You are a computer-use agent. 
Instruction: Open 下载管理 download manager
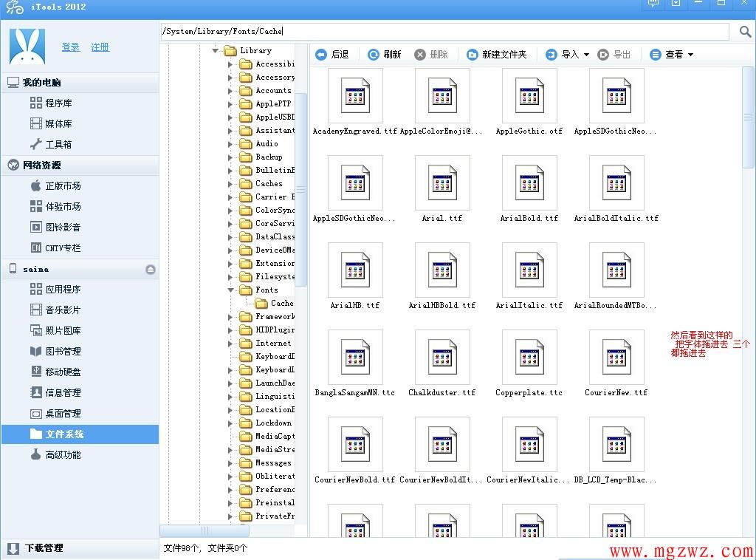(x=35, y=548)
